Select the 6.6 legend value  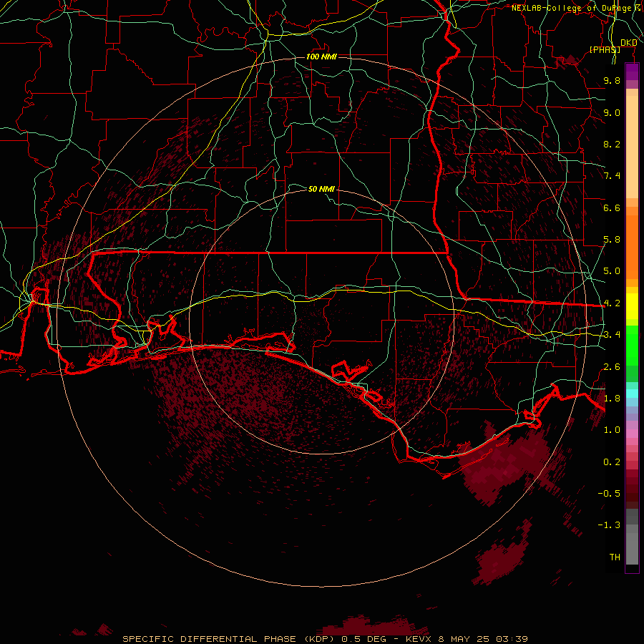[612, 208]
